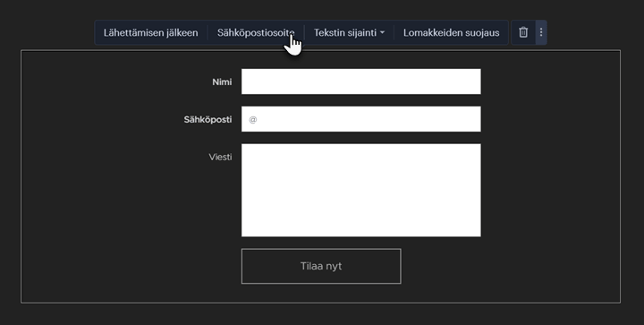Click the empty toolbar-row space left of Lähettämisen jälkeen
The image size is (644, 325).
pyautogui.click(x=47, y=32)
